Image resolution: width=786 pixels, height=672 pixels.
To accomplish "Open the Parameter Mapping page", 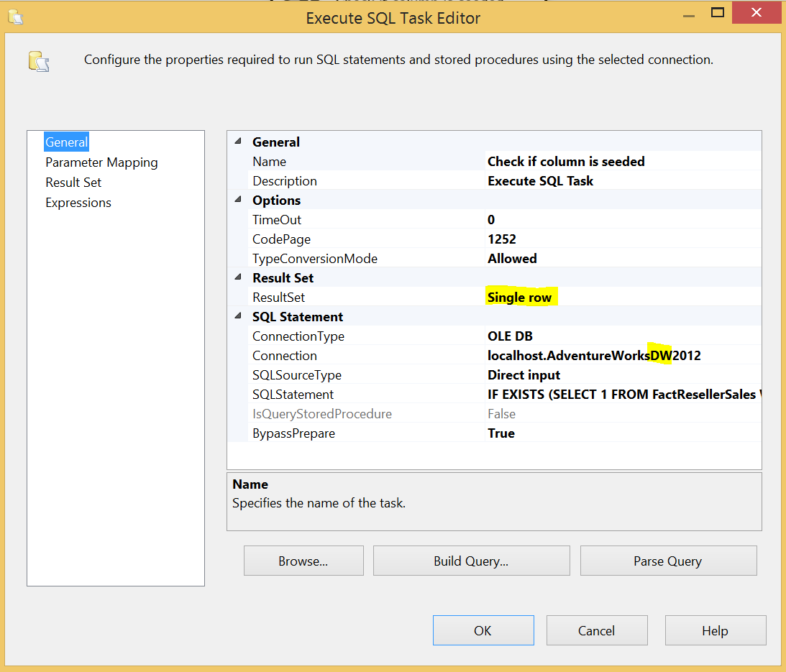I will pyautogui.click(x=101, y=162).
